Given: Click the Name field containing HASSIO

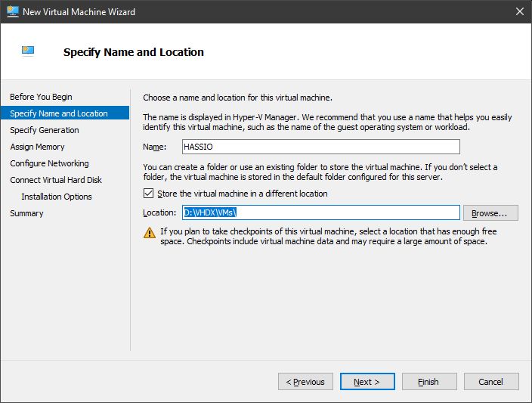Looking at the screenshot, I should [321, 147].
